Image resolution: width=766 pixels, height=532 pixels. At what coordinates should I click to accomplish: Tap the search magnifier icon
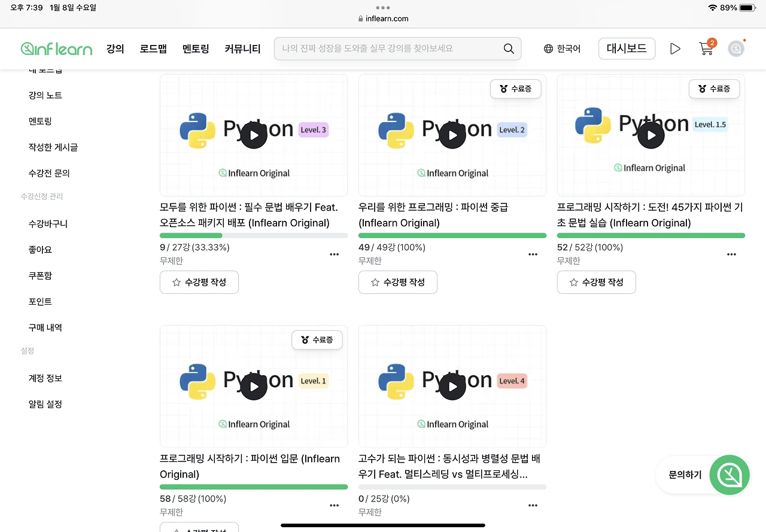509,49
